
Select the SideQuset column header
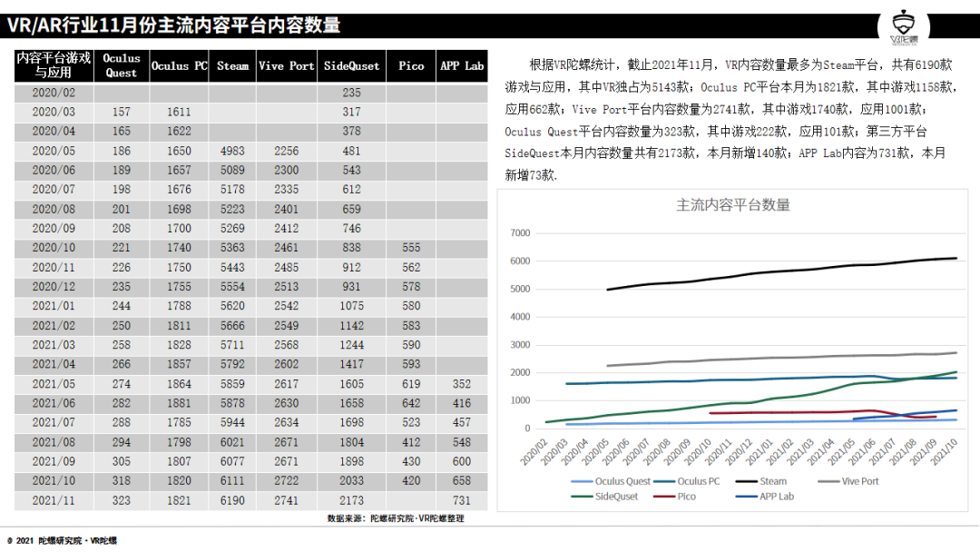351,65
